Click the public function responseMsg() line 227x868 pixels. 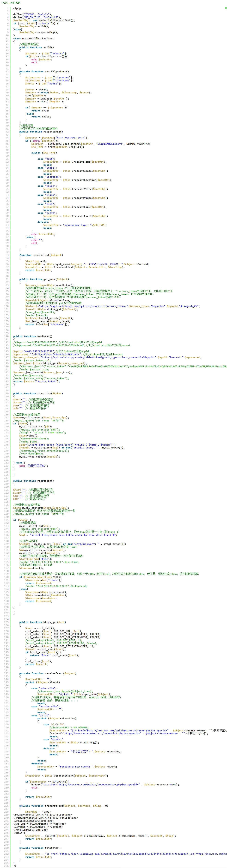41,132
